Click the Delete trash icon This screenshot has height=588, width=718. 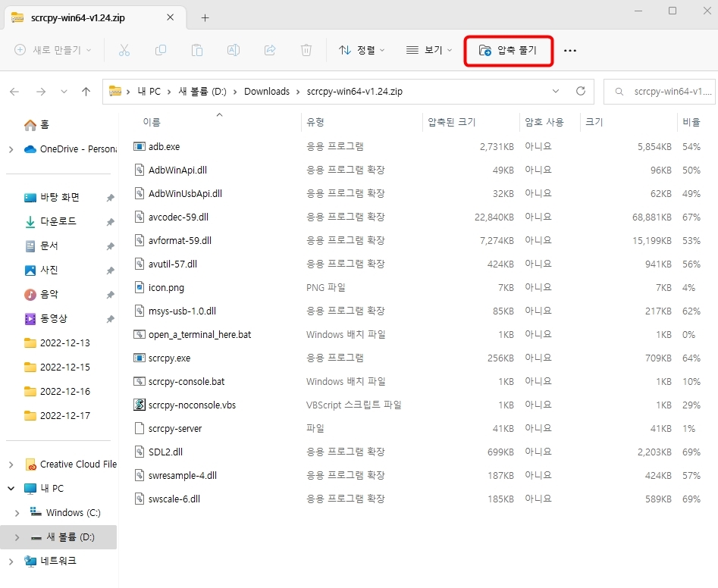tap(306, 50)
